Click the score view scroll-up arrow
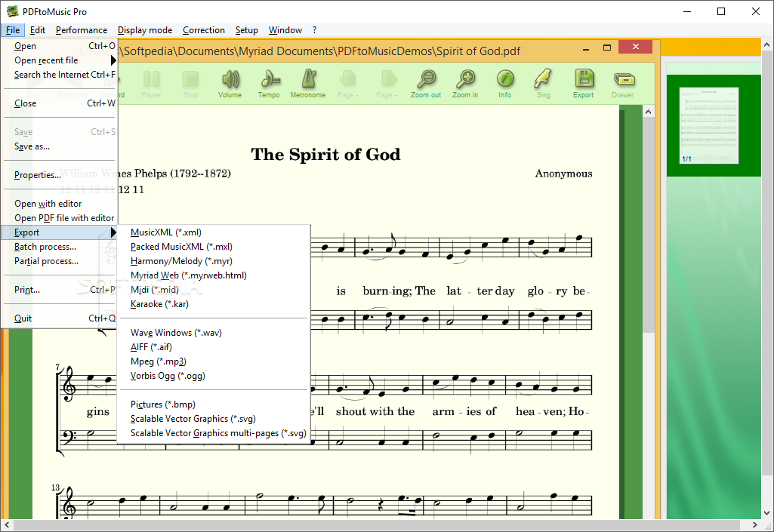Viewport: 774px width, 532px height. 648,112
